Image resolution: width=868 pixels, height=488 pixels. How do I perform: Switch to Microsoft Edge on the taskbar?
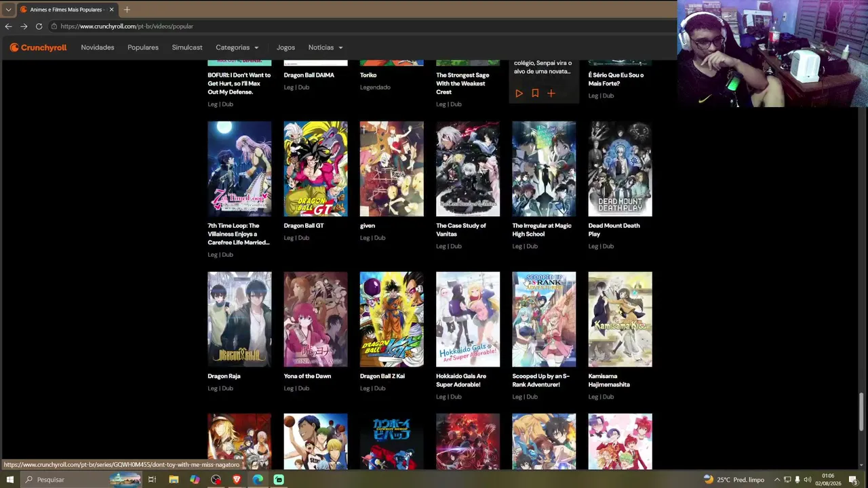point(258,479)
